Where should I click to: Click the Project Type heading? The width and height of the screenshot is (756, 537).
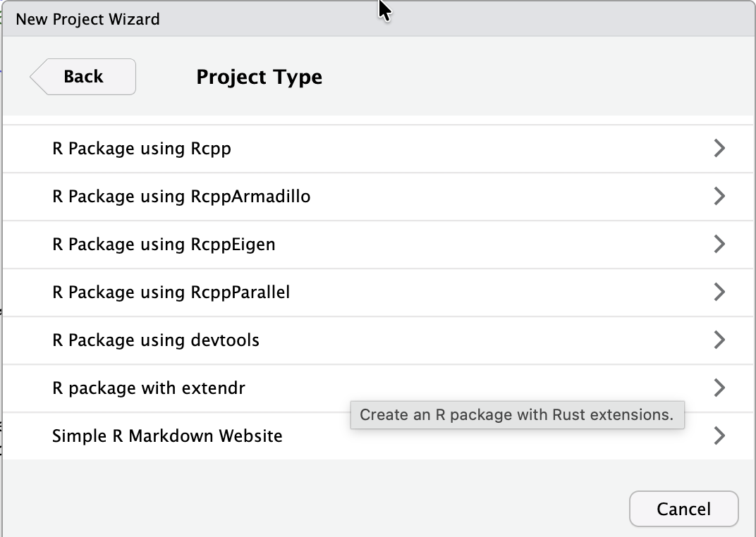pyautogui.click(x=259, y=77)
